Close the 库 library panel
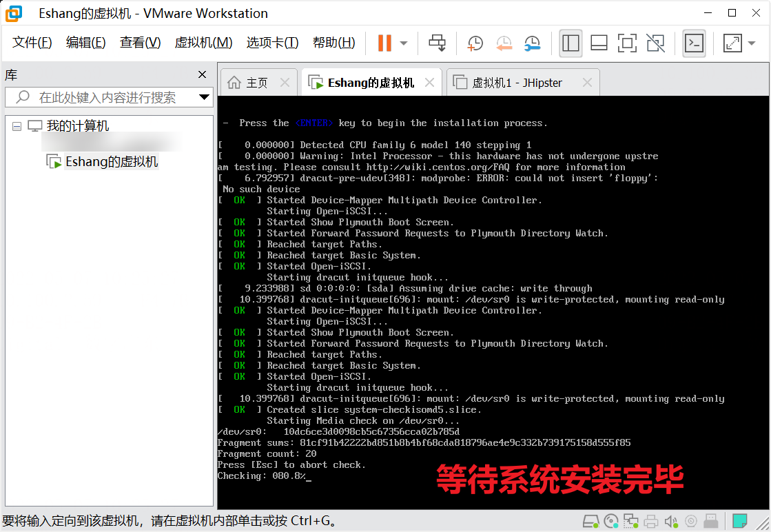Viewport: 771px width, 532px height. click(x=202, y=74)
